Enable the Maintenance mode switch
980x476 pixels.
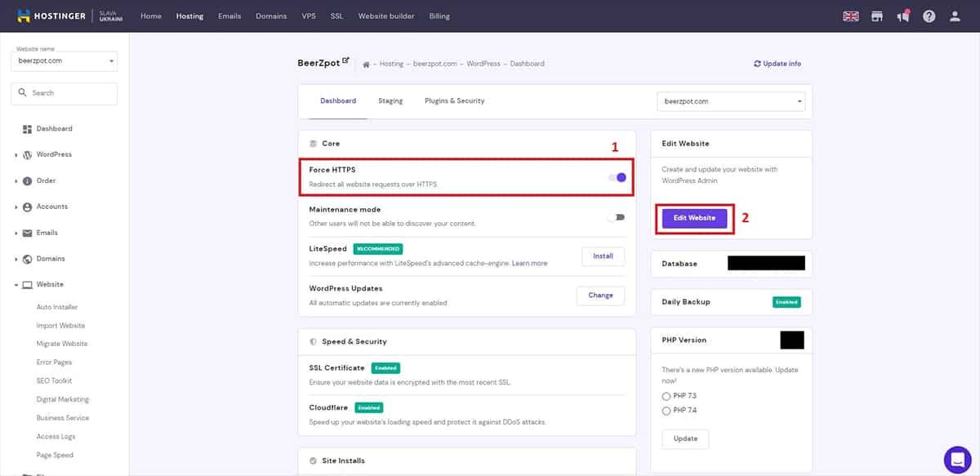pos(617,217)
